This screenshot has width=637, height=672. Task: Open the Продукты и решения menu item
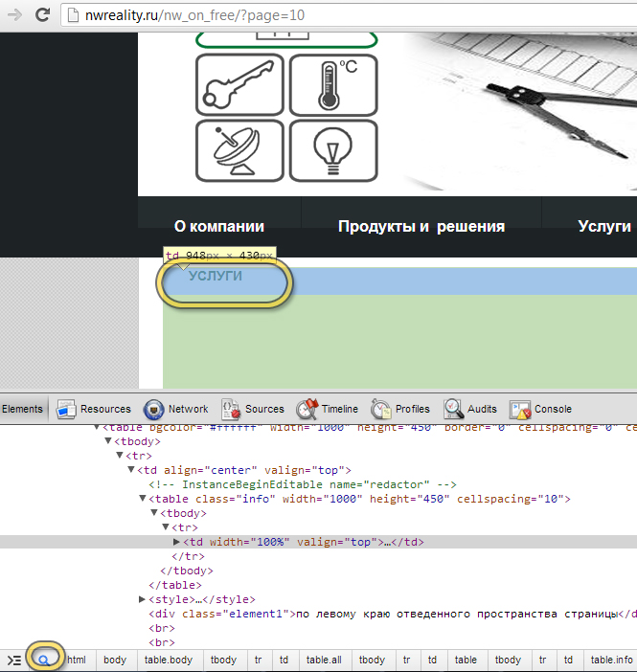pyautogui.click(x=421, y=226)
